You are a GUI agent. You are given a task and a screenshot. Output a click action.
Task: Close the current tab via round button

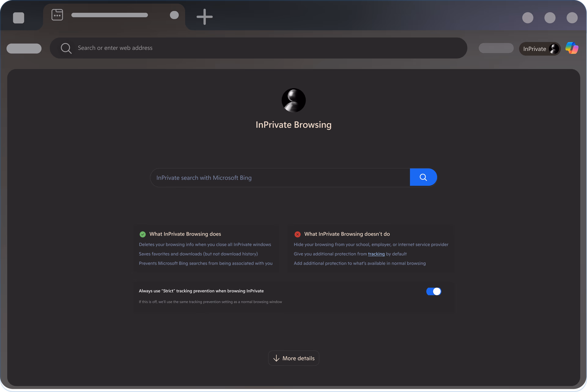click(174, 15)
